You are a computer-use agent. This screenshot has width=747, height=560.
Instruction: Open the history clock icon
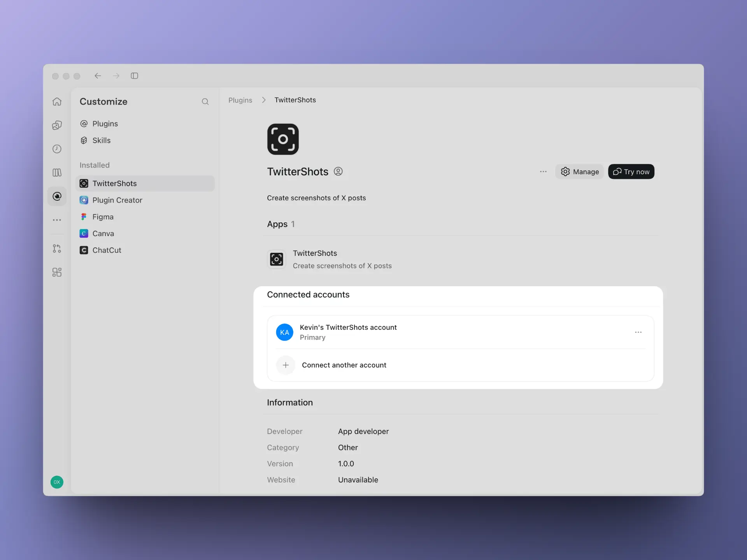[x=57, y=149]
